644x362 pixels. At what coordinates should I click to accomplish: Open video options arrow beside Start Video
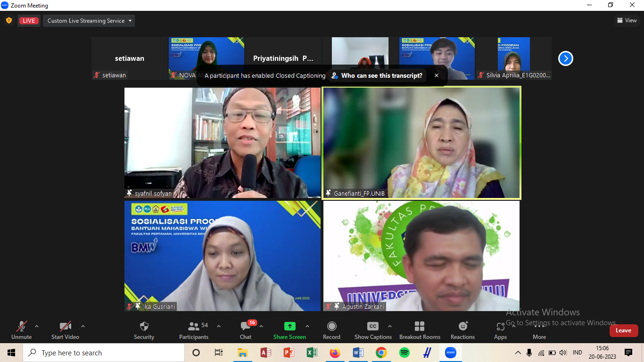point(83,326)
